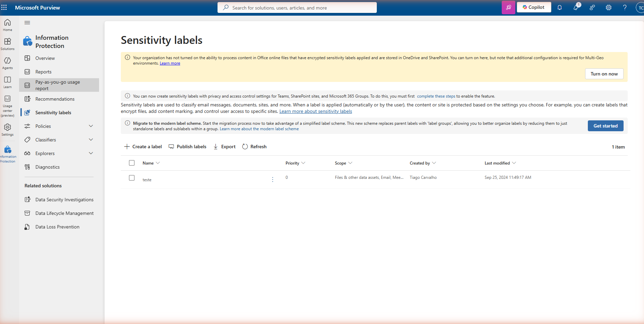Viewport: 644px width, 324px height.
Task: Open Settings in the left rail
Action: [7, 130]
